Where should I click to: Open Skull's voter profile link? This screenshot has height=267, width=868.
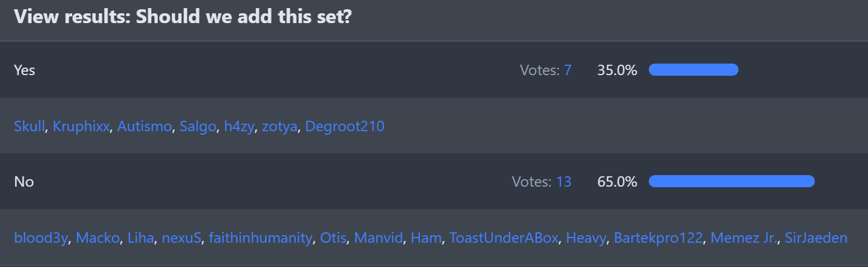[x=29, y=126]
